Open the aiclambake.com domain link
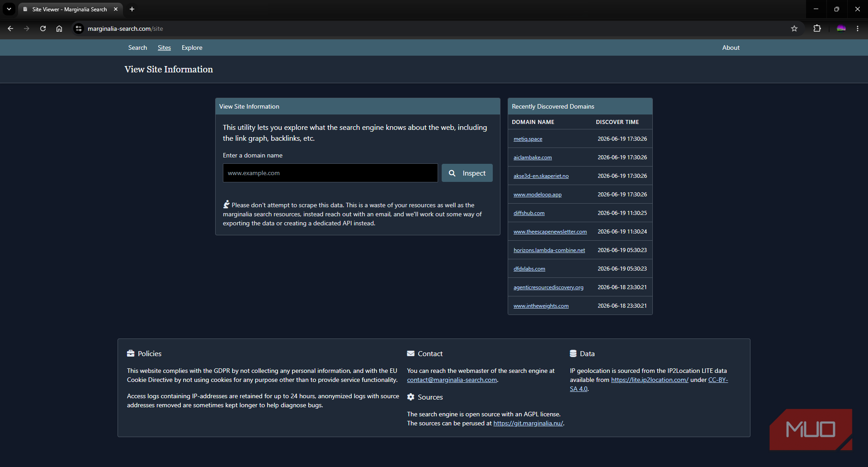868x467 pixels. (x=533, y=157)
